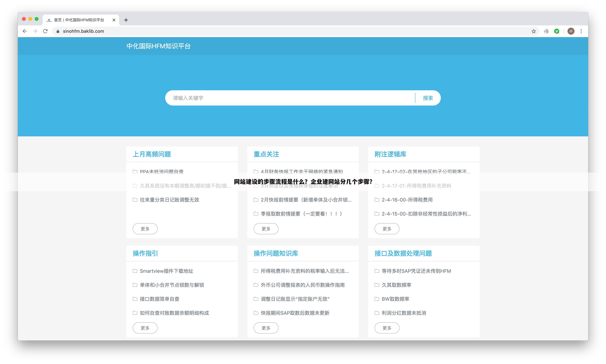This screenshot has height=364, width=606.
Task: Click the padlock site info icon
Action: pos(58,31)
